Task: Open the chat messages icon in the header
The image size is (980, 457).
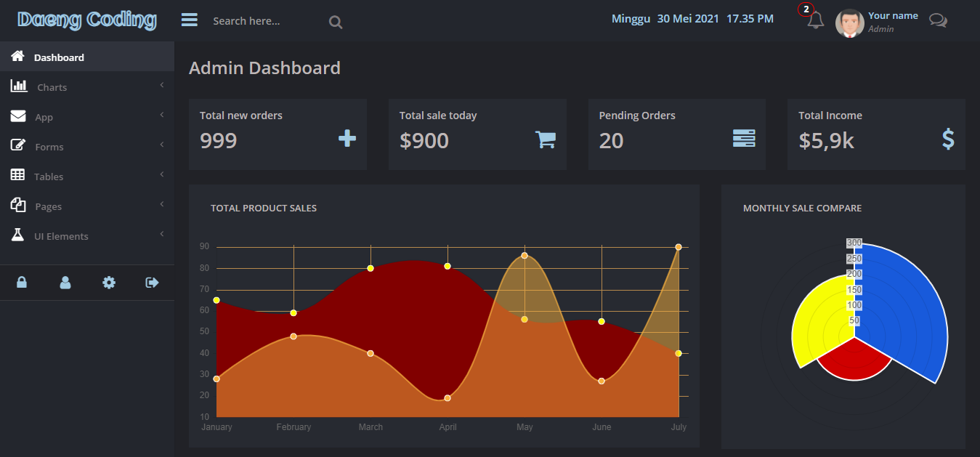Action: pos(938,21)
